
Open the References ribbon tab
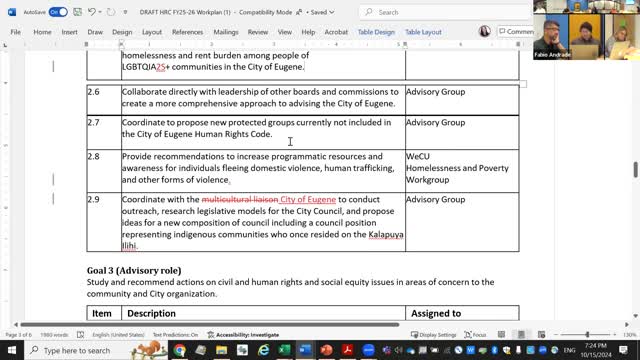187,32
